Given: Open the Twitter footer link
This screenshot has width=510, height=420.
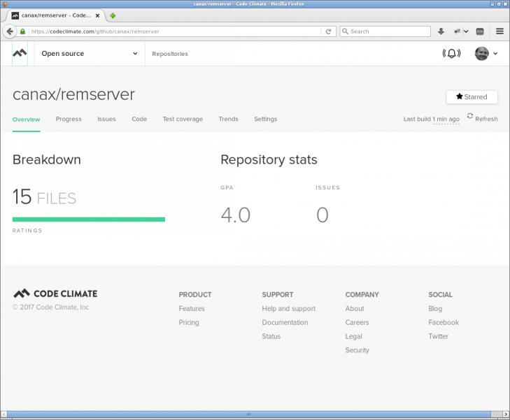Looking at the screenshot, I should tap(438, 336).
